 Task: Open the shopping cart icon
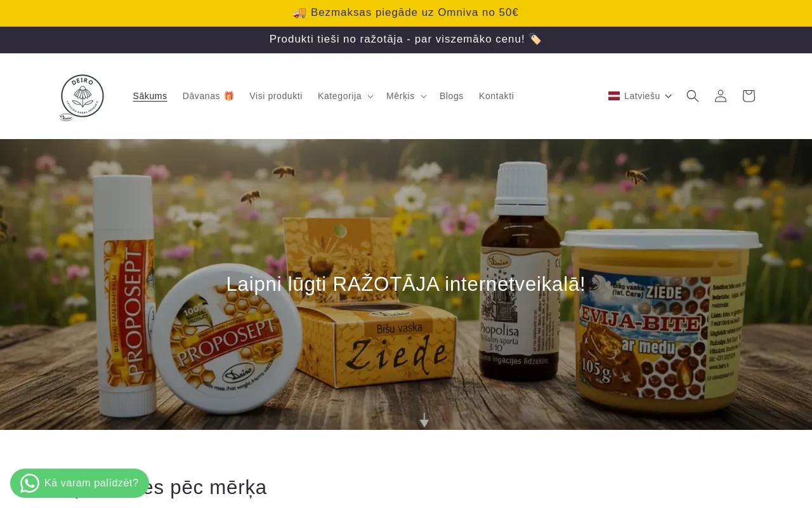point(749,96)
